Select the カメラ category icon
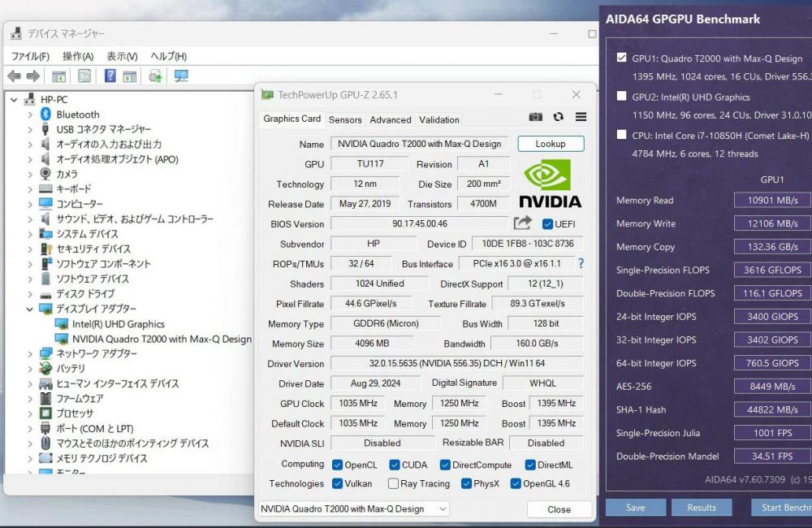Screen dimensions: 812x528 [45, 174]
